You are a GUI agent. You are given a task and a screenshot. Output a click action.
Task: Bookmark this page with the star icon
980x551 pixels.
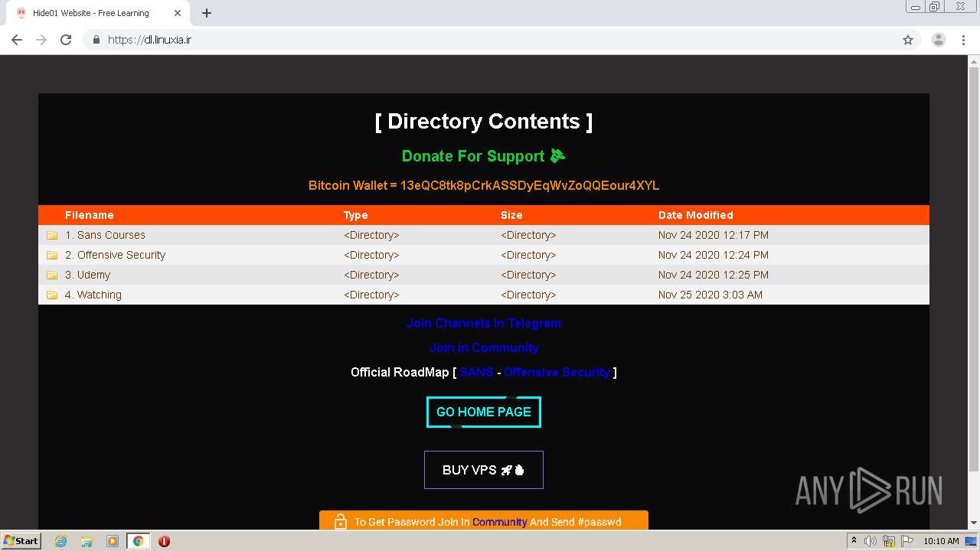(908, 40)
